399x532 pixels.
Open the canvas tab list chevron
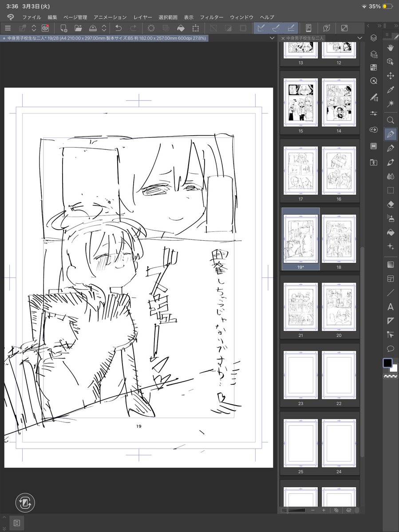(x=272, y=39)
